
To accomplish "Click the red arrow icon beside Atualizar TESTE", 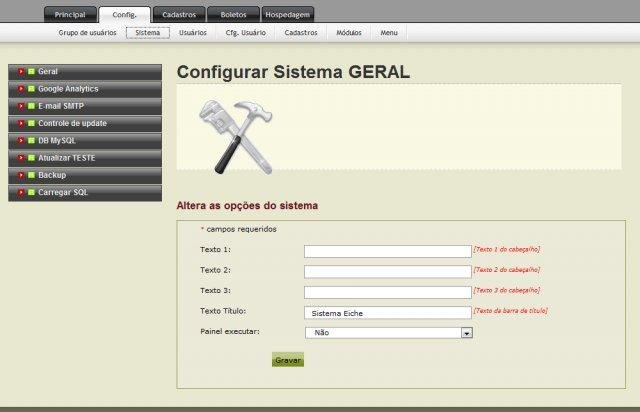I will click(x=21, y=158).
